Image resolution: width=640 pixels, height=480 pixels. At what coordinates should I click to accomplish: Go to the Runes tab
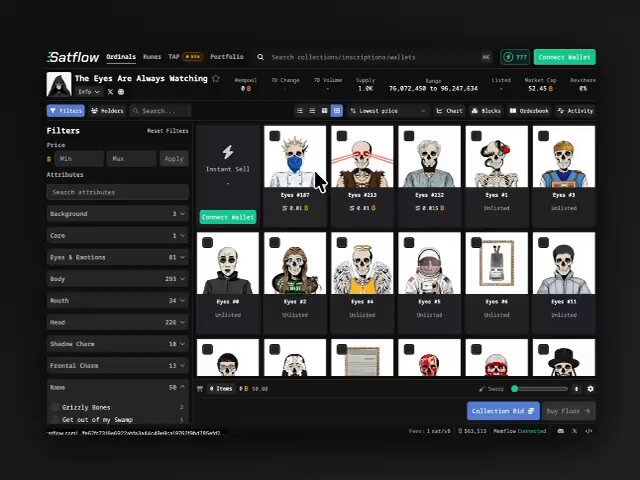pyautogui.click(x=152, y=57)
